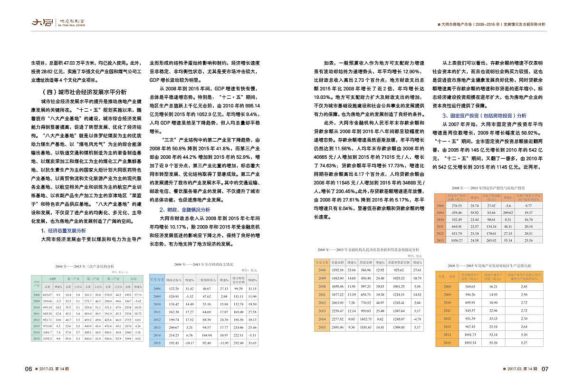Click header title 大同市房地产市场（2008~2015年）发展情况及当前形势分析

pos(493,24)
